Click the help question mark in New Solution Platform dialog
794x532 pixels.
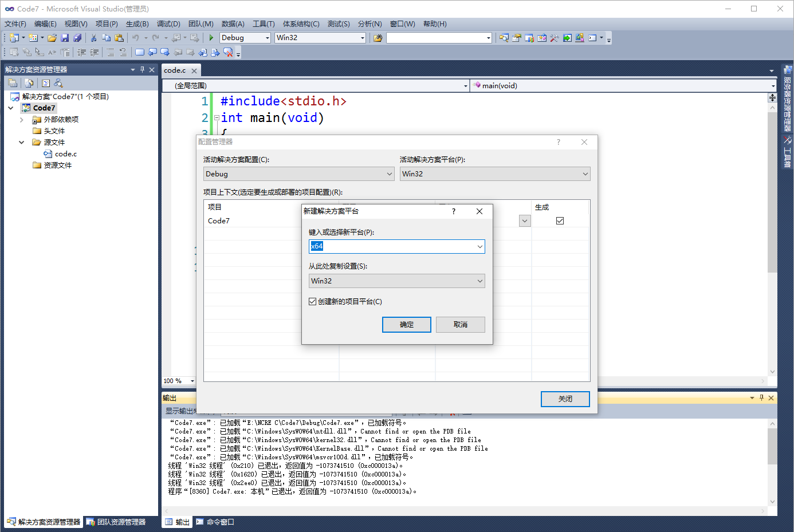coord(454,211)
